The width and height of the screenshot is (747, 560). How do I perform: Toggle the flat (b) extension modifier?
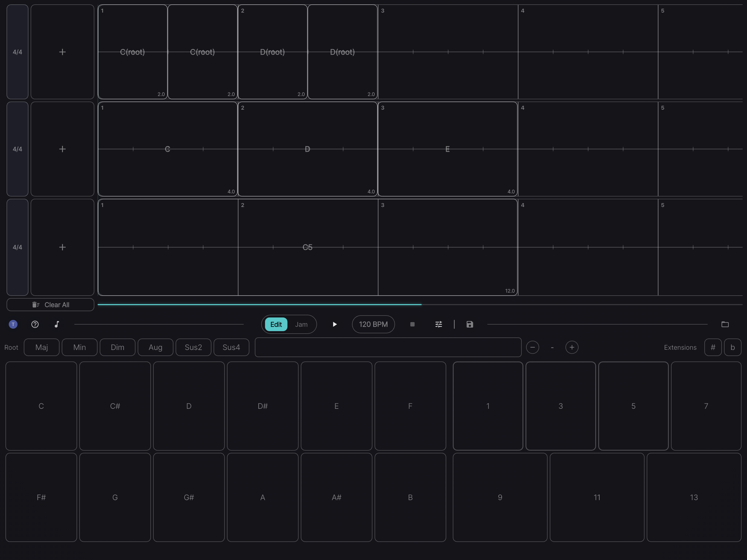point(733,347)
